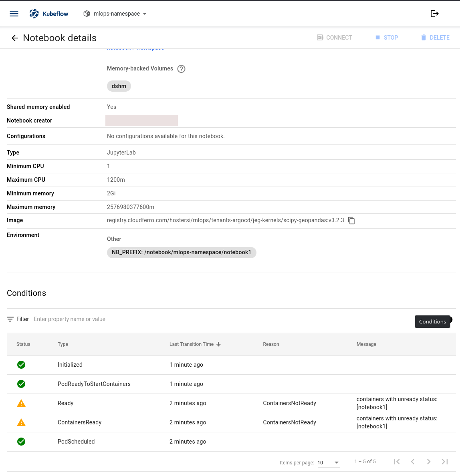Sort by Reason column header
The width and height of the screenshot is (460, 476).
click(x=271, y=344)
